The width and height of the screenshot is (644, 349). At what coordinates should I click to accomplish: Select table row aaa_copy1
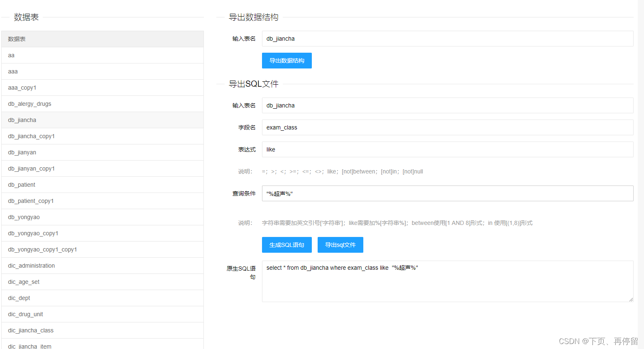pos(103,88)
